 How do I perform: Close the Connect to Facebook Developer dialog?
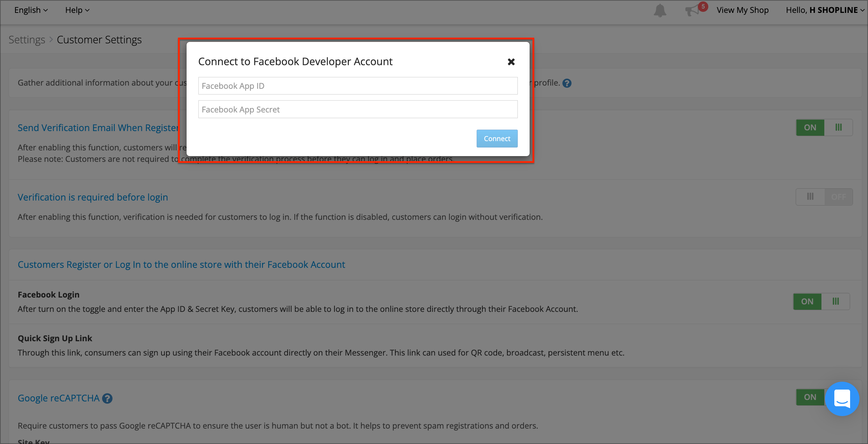[x=511, y=62]
